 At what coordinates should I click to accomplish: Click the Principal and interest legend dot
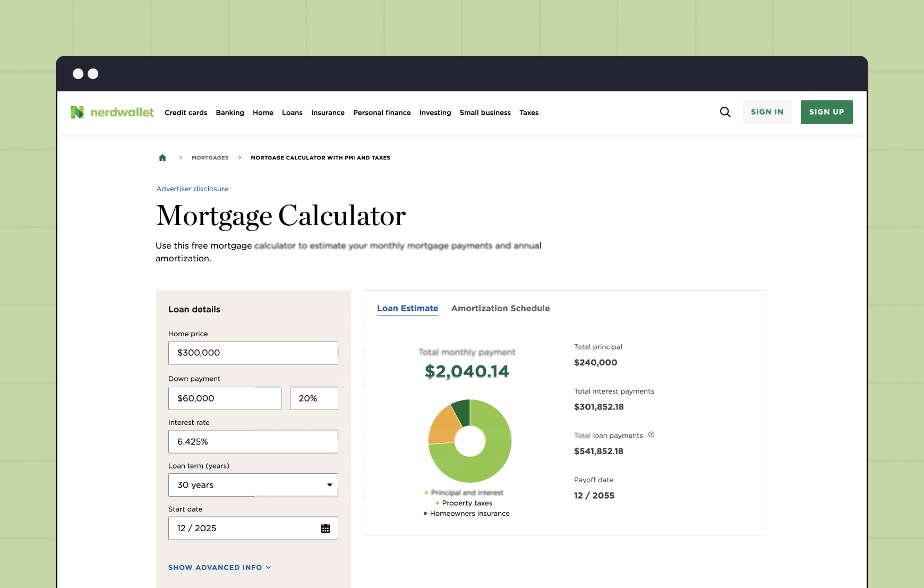426,492
